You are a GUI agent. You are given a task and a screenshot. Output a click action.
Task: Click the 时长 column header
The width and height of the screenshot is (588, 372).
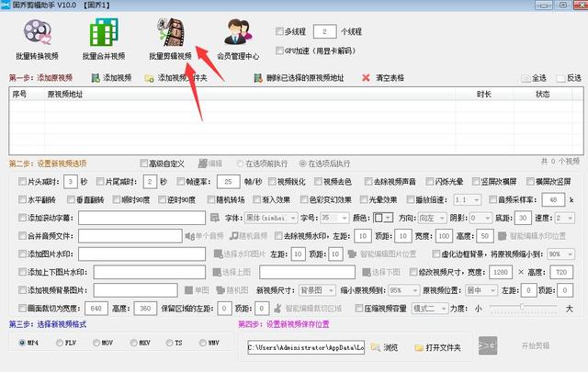(484, 94)
